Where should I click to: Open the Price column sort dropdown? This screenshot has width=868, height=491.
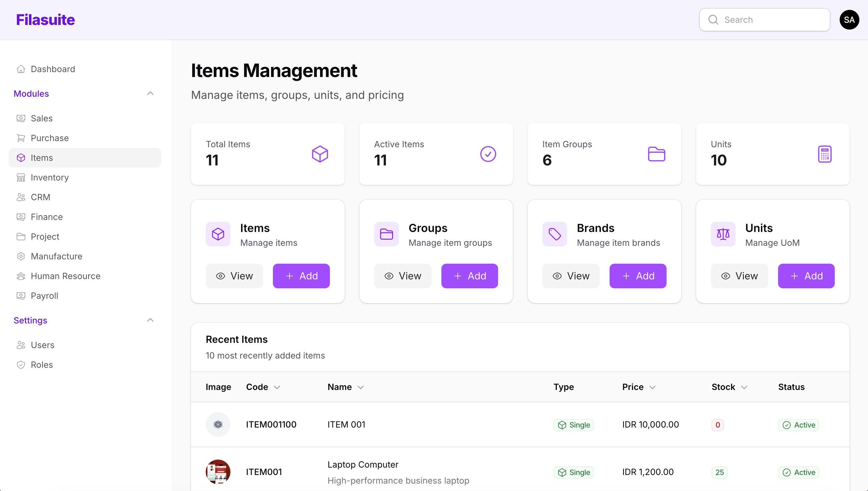click(653, 387)
